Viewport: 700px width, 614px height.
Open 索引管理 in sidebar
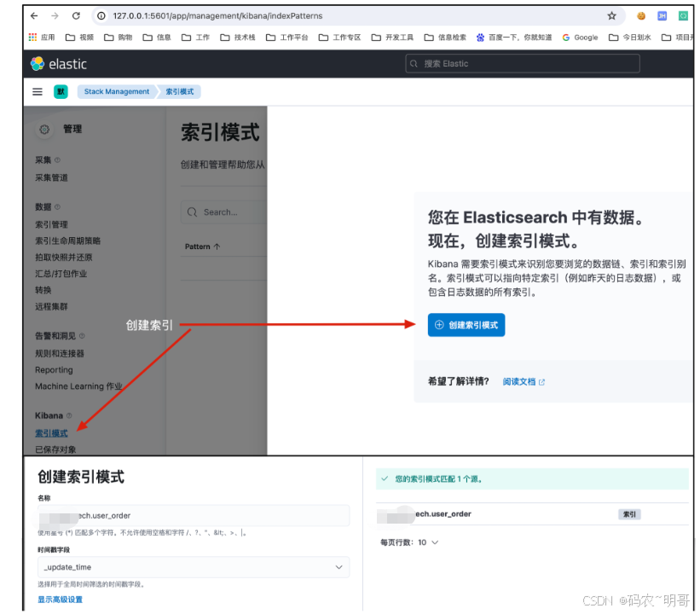pyautogui.click(x=52, y=224)
